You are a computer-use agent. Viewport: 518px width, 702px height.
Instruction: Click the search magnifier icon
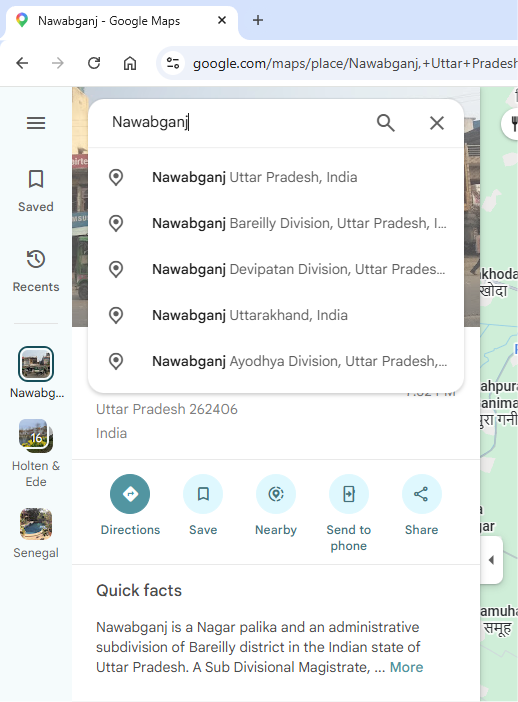[x=385, y=123]
